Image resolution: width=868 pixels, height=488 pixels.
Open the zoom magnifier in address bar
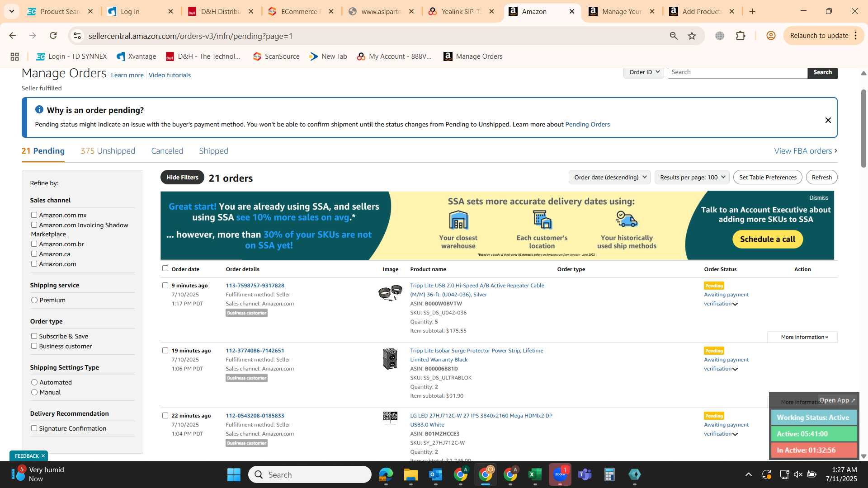point(674,36)
